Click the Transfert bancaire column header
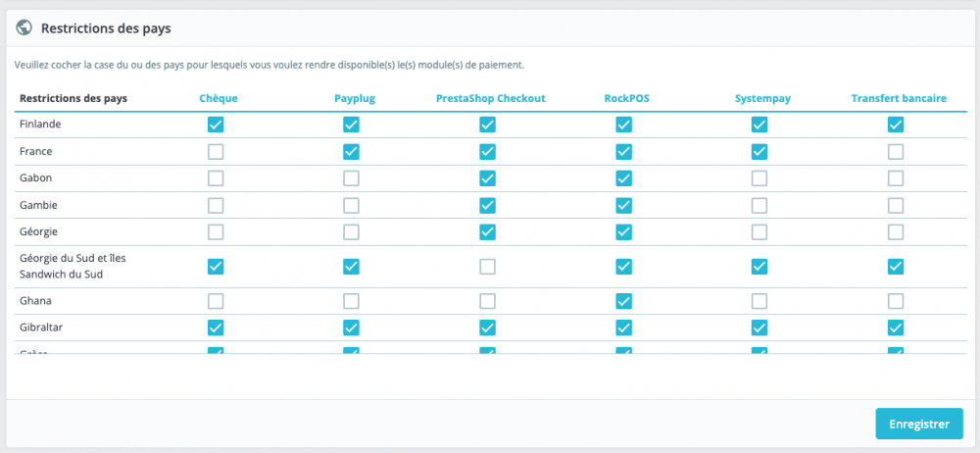 [x=899, y=98]
